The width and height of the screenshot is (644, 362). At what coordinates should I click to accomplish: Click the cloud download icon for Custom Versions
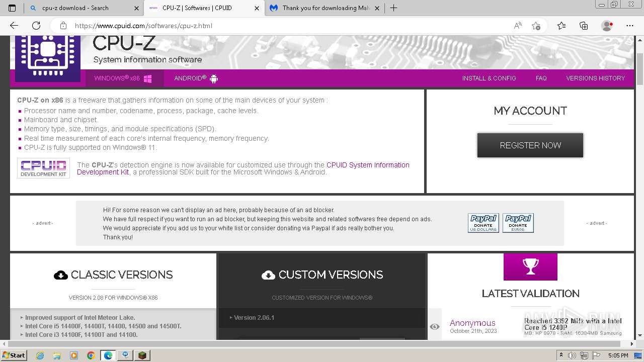click(269, 275)
